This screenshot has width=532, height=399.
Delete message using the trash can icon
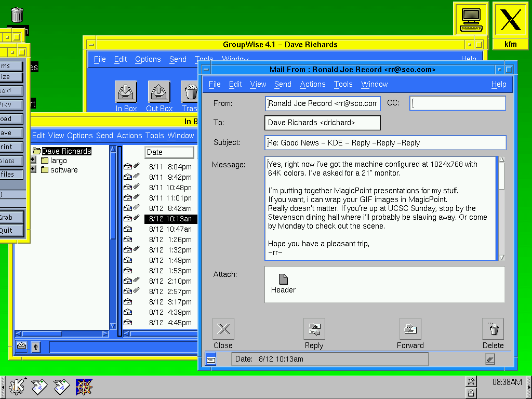(493, 329)
